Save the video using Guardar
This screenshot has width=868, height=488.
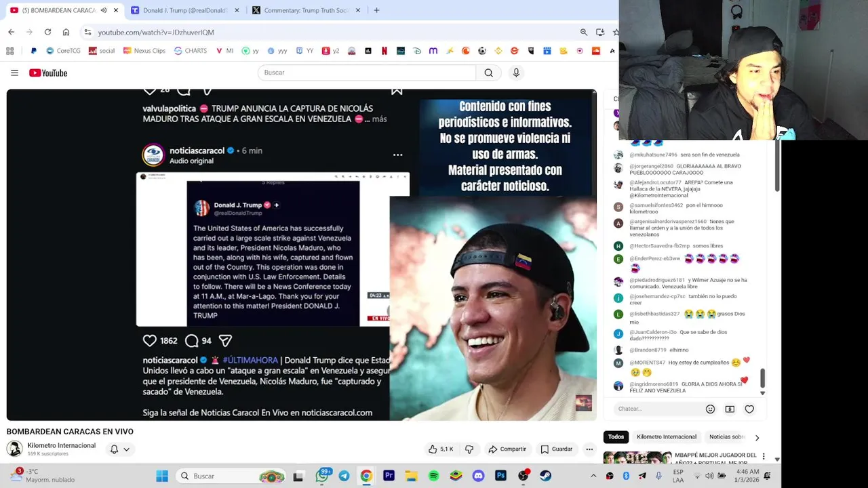[x=557, y=449]
